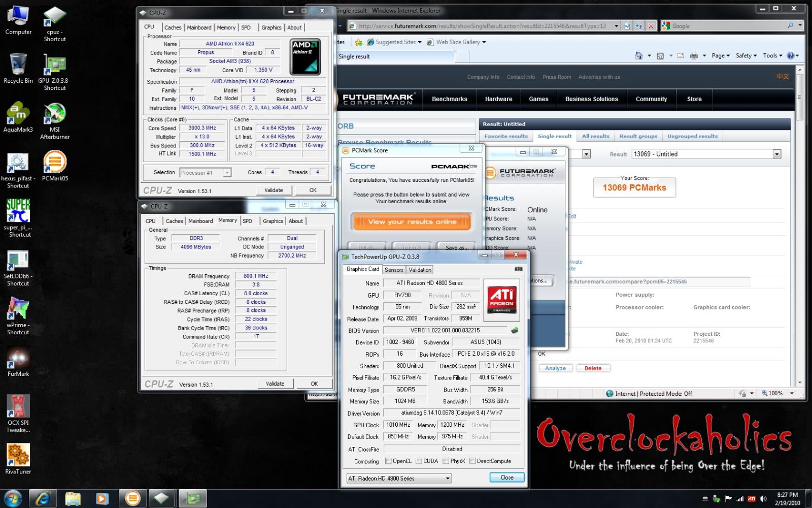Image resolution: width=812 pixels, height=508 pixels.
Task: Open Windows Explorer folder on taskbar
Action: coord(73,498)
